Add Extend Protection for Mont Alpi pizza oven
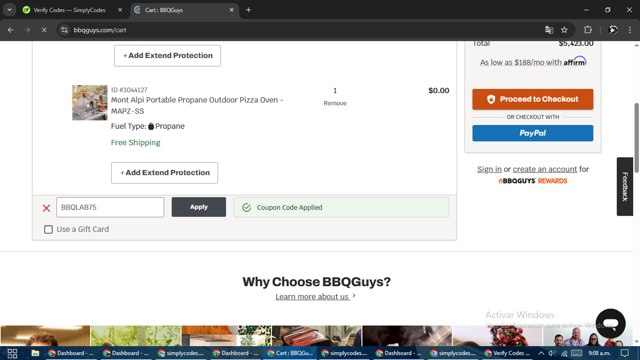 click(x=164, y=173)
